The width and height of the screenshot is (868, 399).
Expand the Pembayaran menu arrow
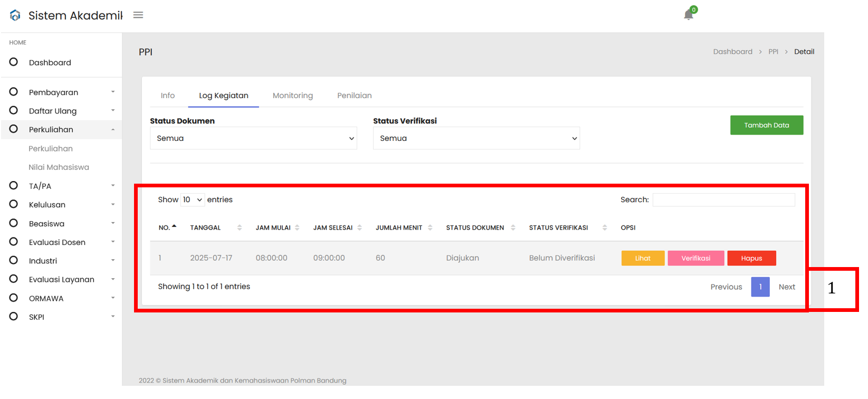[x=113, y=92]
